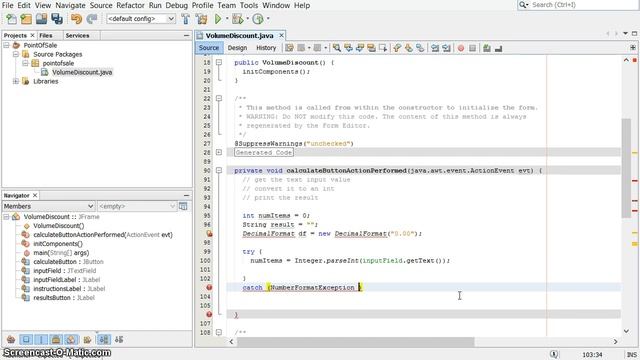Click the Debug Project icon
The image size is (640, 360).
pyautogui.click(x=237, y=19)
